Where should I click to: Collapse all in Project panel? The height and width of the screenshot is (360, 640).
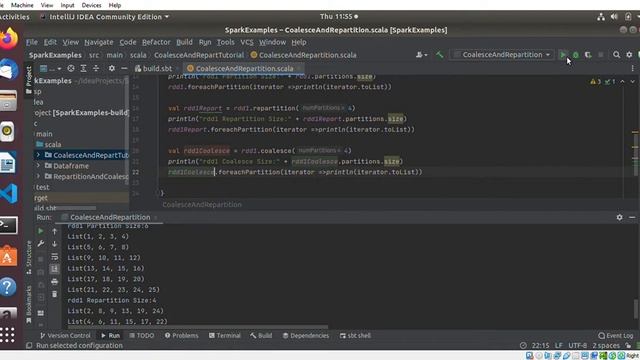pos(96,68)
